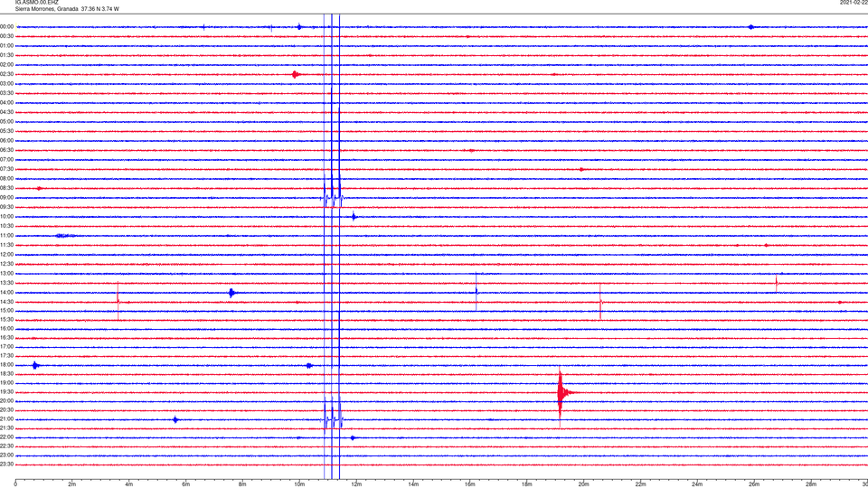The width and height of the screenshot is (868, 488).
Task: Click the 16m tick on the minute axis
Action: pyautogui.click(x=470, y=484)
